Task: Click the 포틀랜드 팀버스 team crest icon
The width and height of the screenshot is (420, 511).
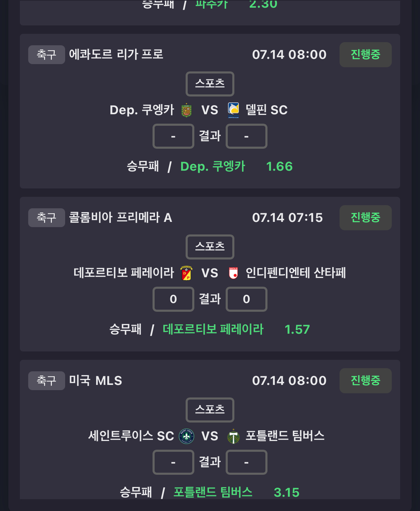Action: pos(233,436)
